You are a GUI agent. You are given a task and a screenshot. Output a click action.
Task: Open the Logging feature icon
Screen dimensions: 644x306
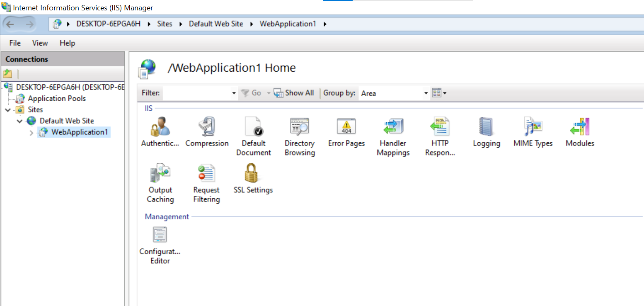(487, 126)
